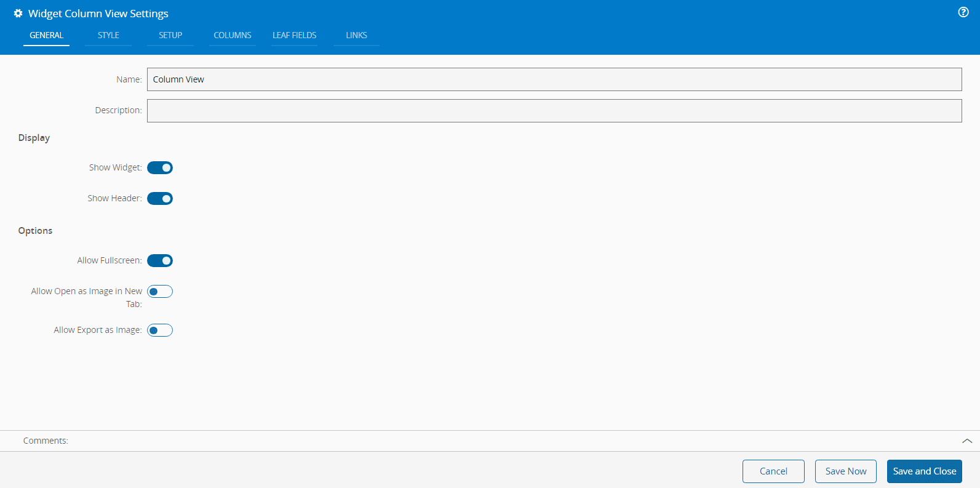The height and width of the screenshot is (488, 980).
Task: Switch to the STYLE tab
Action: tap(108, 35)
